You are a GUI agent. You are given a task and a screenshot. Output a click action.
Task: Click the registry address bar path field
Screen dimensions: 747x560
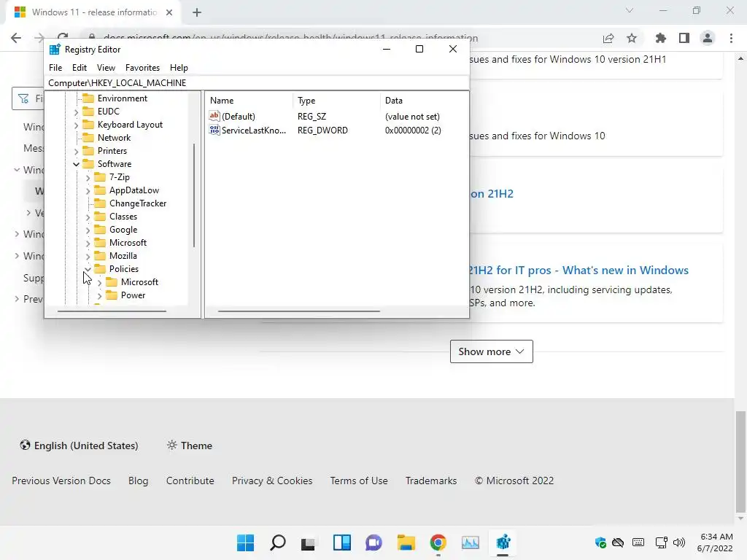[x=256, y=83]
